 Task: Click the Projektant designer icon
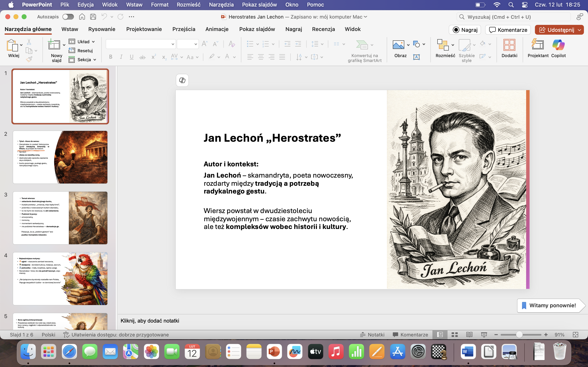538,45
